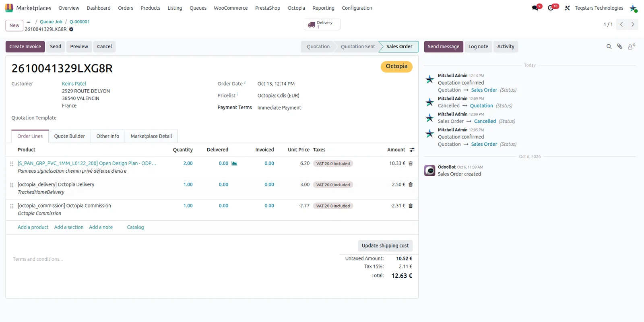Open the Reporting menu
Viewport: 644px width, 322px height.
click(x=323, y=8)
